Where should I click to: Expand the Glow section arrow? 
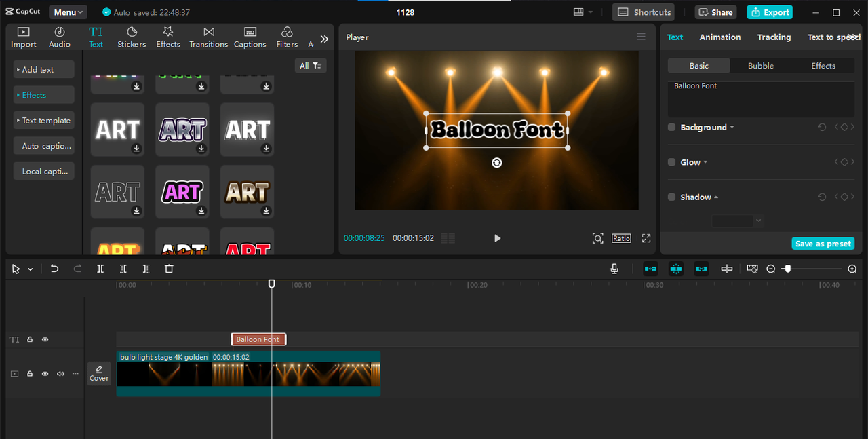coord(705,162)
